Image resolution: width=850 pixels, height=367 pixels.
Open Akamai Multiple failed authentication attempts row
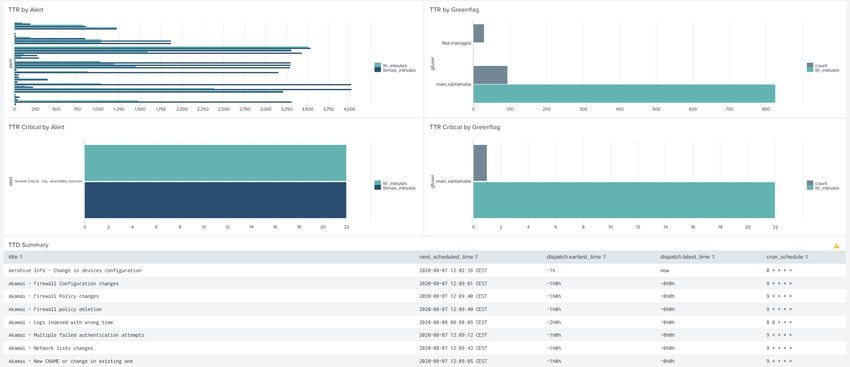pos(424,335)
